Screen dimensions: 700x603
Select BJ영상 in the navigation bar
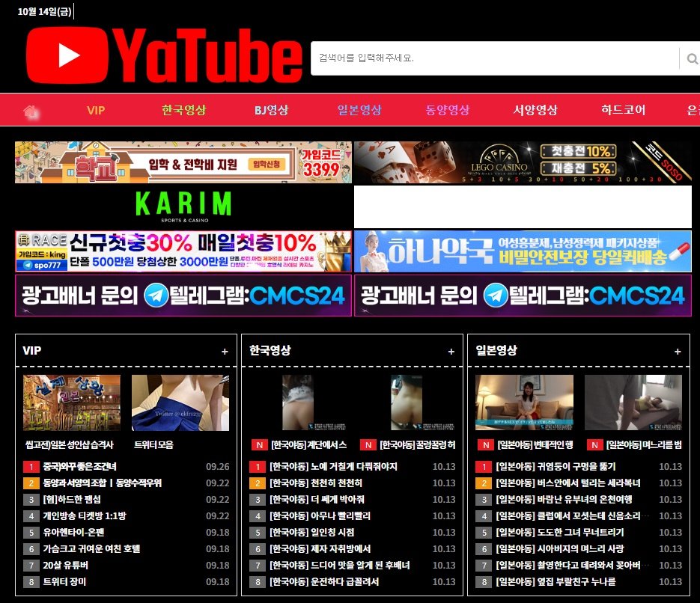coord(272,110)
